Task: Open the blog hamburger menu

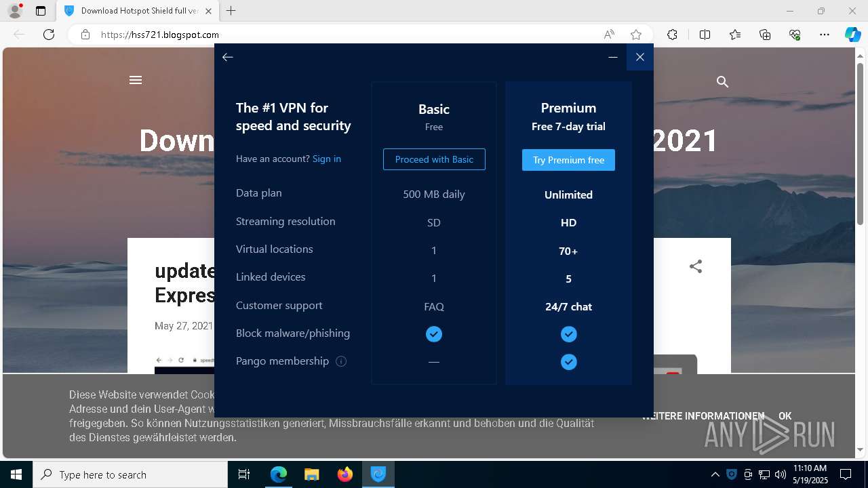Action: [136, 80]
